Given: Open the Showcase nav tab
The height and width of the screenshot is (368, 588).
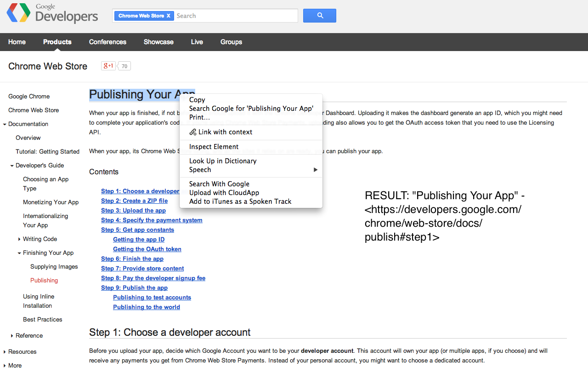Looking at the screenshot, I should click(x=158, y=42).
